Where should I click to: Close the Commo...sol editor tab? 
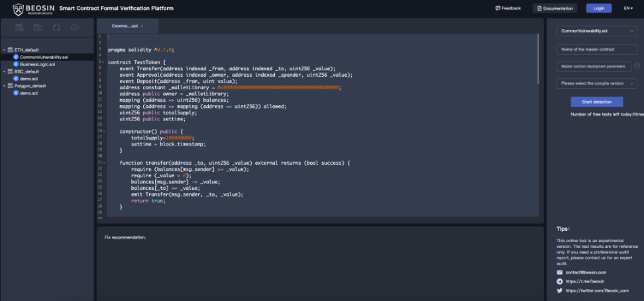141,26
